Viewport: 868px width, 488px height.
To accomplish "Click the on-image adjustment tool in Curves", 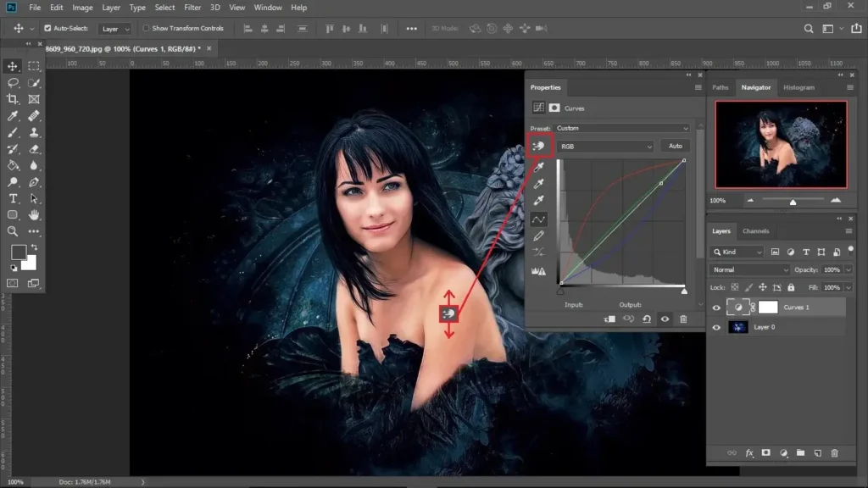I will pyautogui.click(x=538, y=146).
